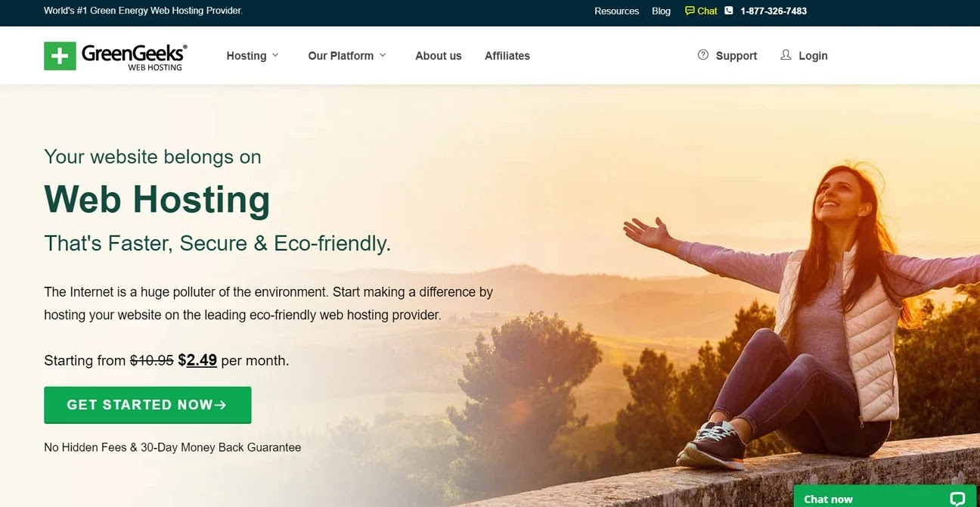This screenshot has width=980, height=507.
Task: Open the Our Platform menu
Action: pyautogui.click(x=341, y=56)
